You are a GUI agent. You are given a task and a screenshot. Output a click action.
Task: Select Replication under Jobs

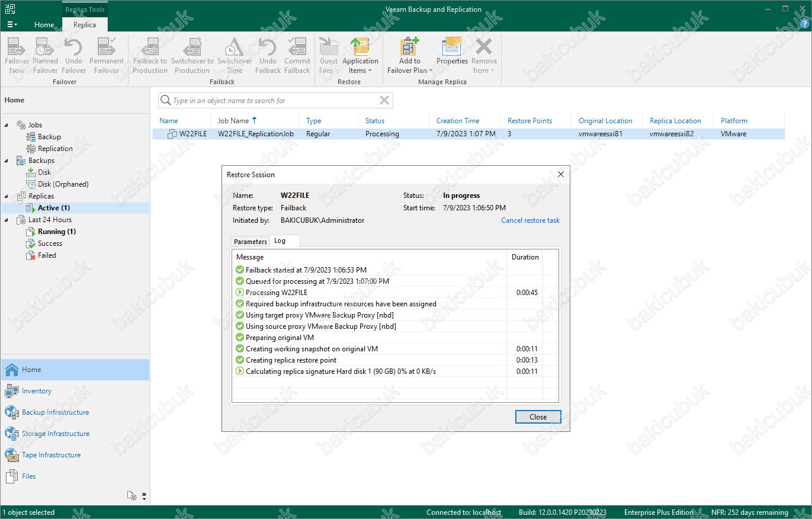point(55,149)
